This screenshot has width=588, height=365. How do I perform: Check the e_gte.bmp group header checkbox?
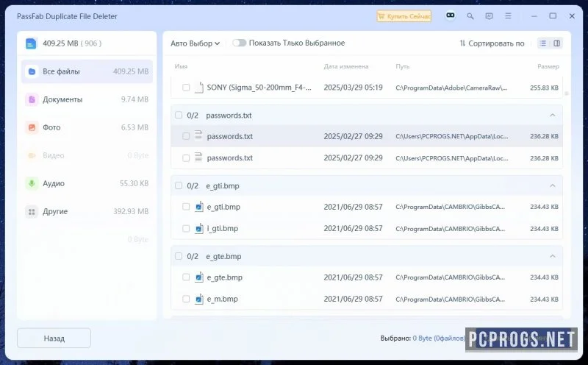tap(179, 257)
